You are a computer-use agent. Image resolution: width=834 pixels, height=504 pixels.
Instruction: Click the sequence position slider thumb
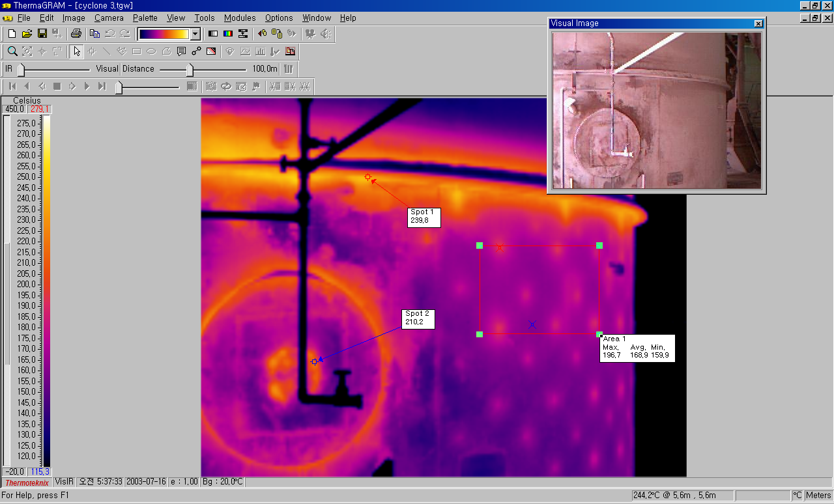coord(119,87)
